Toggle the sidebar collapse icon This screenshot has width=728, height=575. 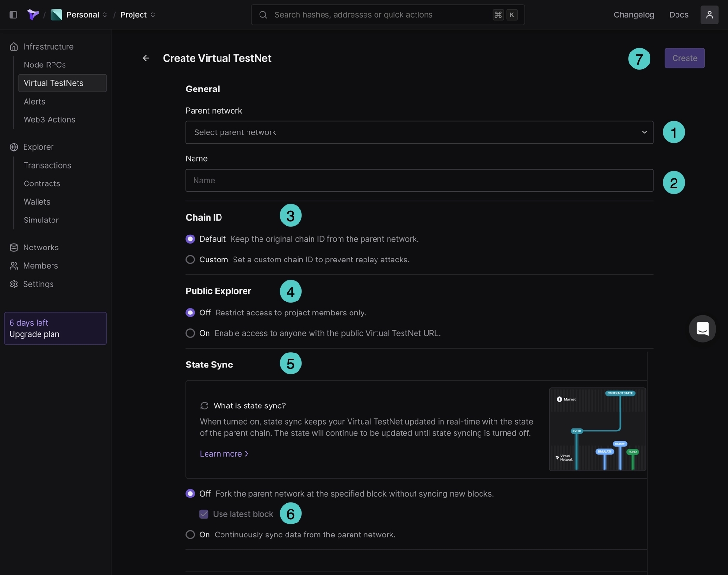point(13,15)
